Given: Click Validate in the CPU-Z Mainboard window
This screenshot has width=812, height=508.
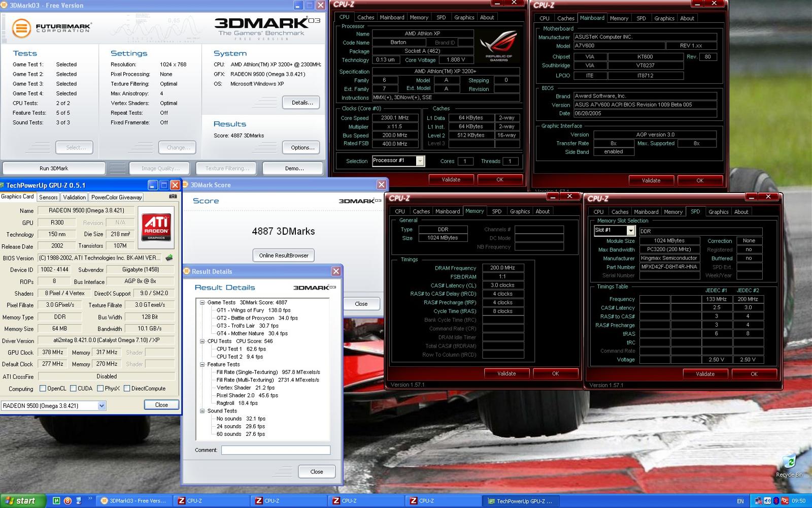Looking at the screenshot, I should 651,180.
